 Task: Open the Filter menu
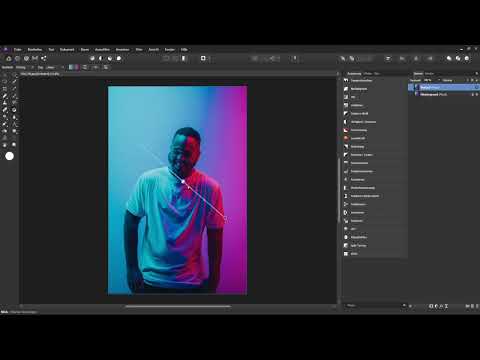point(139,49)
